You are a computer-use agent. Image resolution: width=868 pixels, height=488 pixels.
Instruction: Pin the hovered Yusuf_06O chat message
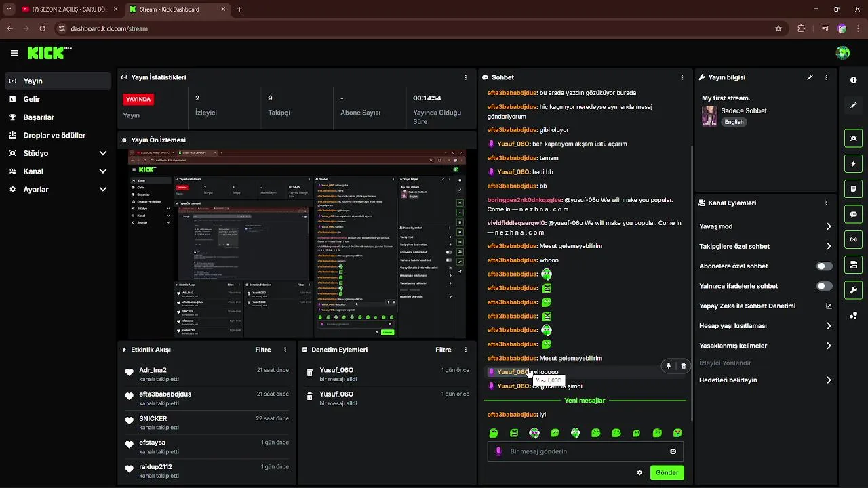[669, 366]
